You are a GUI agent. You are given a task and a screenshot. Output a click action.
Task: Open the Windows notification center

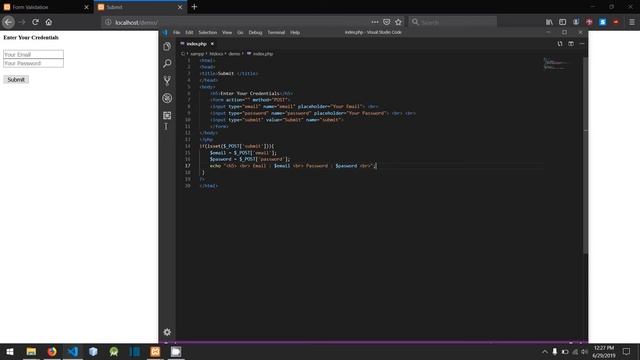[x=626, y=351]
